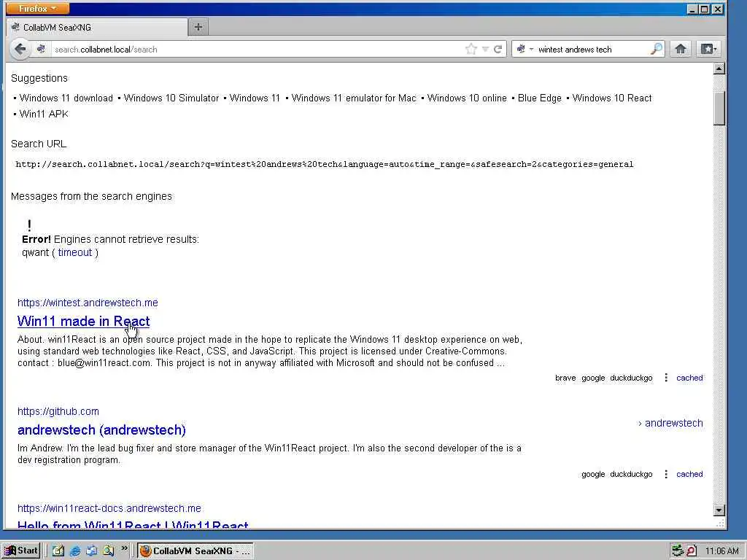
Task: Select suggestion Windows 11 emulator for Mac
Action: [x=354, y=98]
